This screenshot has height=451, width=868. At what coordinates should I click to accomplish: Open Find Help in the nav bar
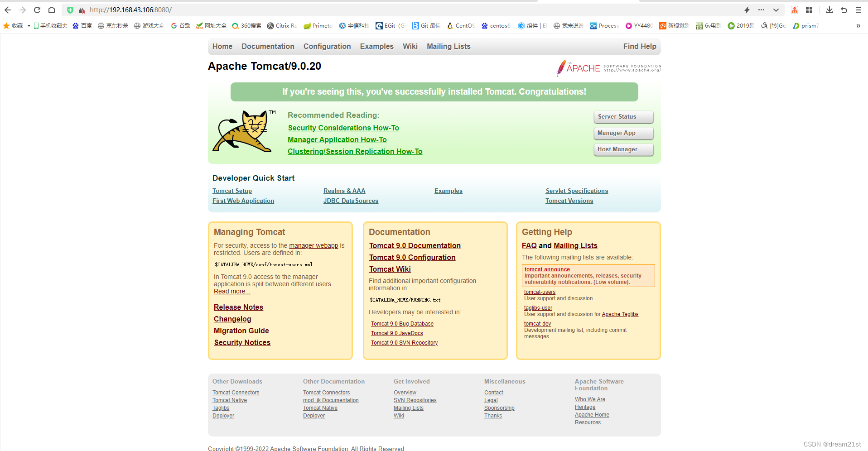tap(640, 46)
